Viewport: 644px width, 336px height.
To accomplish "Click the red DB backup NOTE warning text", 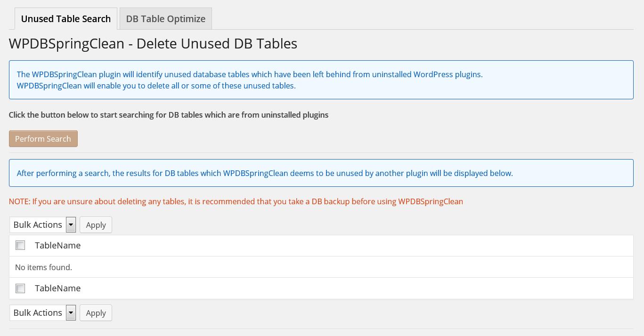I will 236,201.
